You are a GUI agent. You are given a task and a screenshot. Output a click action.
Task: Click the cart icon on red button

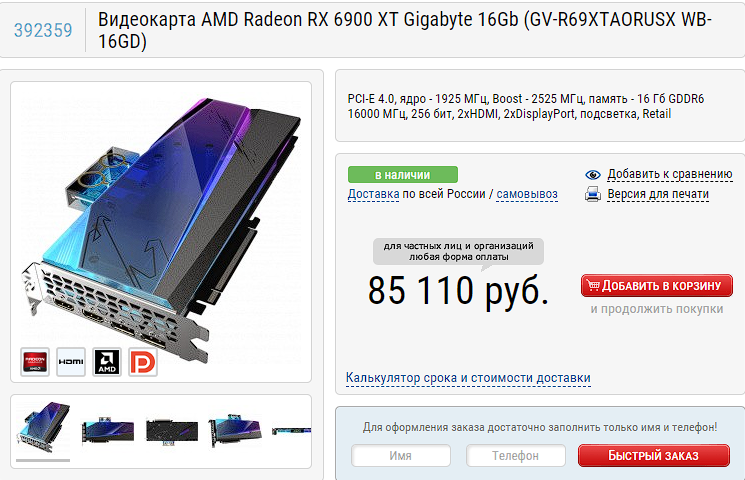[592, 285]
